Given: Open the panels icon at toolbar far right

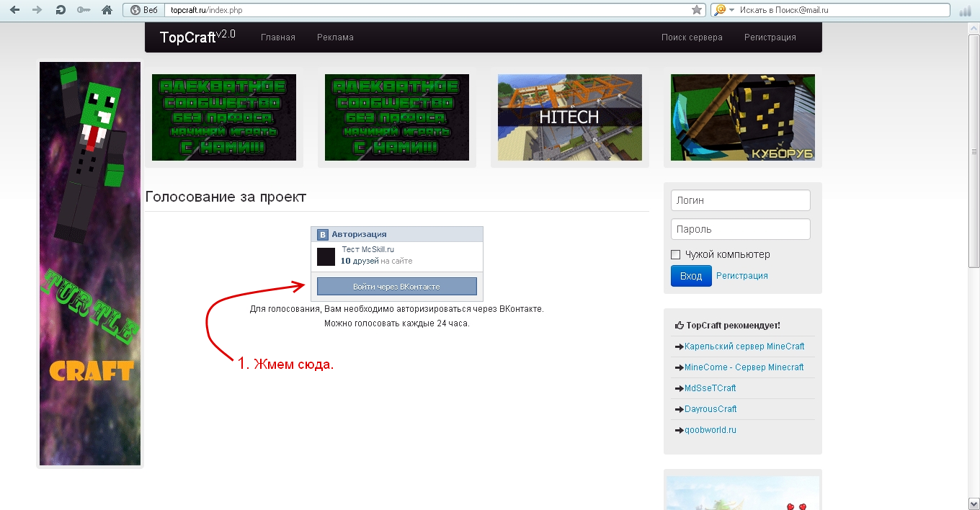Looking at the screenshot, I should click(965, 10).
